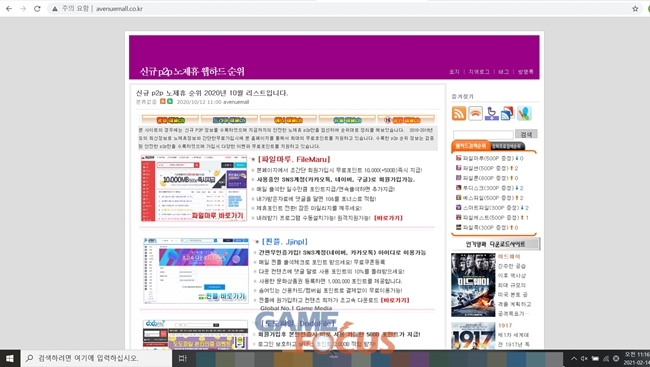This screenshot has height=367, width=650.
Task: Bookmark this page with the star icon
Action: tap(635, 9)
